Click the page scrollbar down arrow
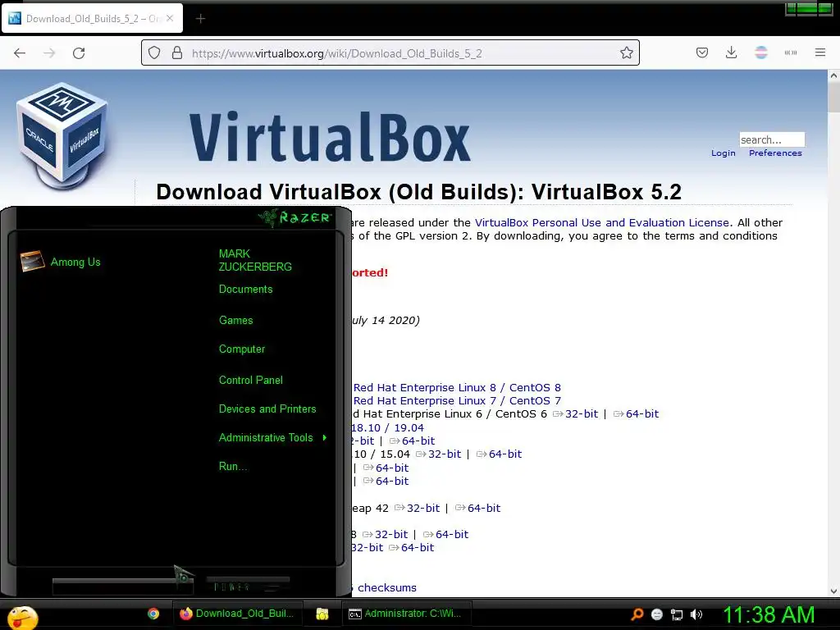The height and width of the screenshot is (630, 840). pos(833,591)
